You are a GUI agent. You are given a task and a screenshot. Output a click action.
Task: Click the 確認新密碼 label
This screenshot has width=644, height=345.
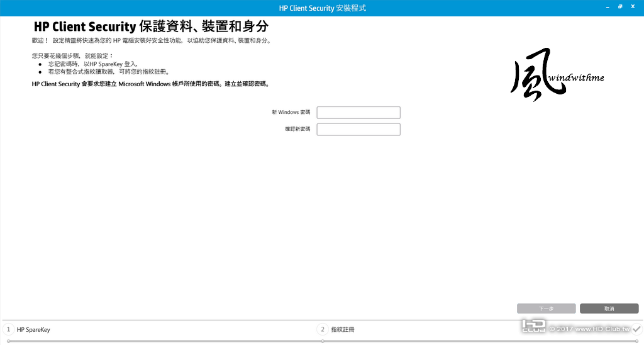tap(297, 129)
